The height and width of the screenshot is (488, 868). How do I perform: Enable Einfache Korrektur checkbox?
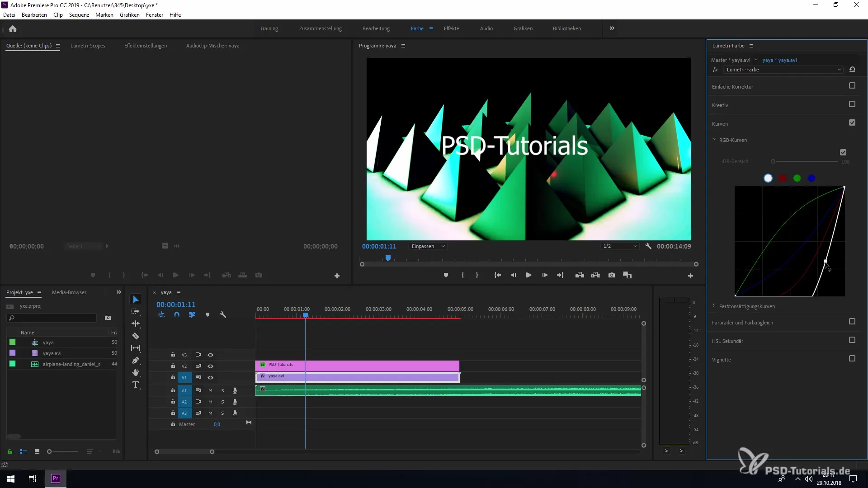pyautogui.click(x=852, y=86)
